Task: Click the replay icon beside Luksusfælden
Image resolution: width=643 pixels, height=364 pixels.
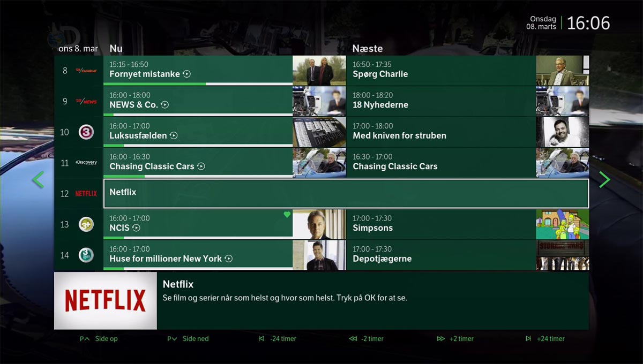Action: click(x=174, y=136)
